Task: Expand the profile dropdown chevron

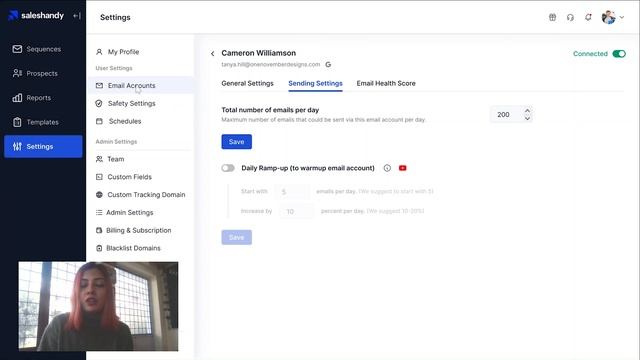Action: tap(622, 18)
